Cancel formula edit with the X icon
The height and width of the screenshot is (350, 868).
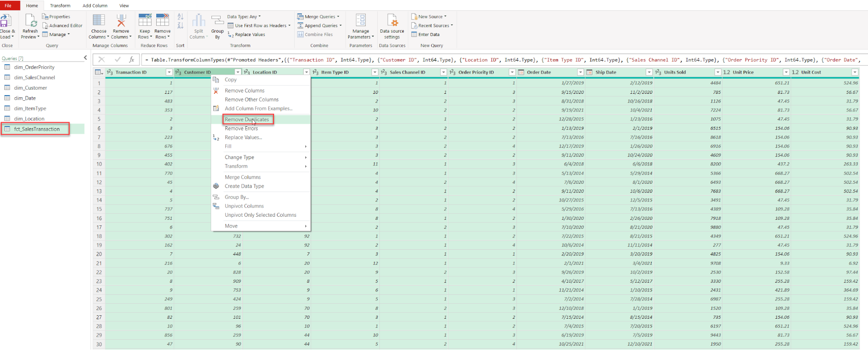pos(101,59)
